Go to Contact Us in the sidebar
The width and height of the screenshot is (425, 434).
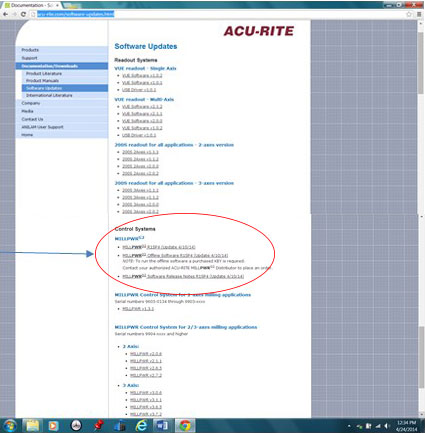coord(62,119)
